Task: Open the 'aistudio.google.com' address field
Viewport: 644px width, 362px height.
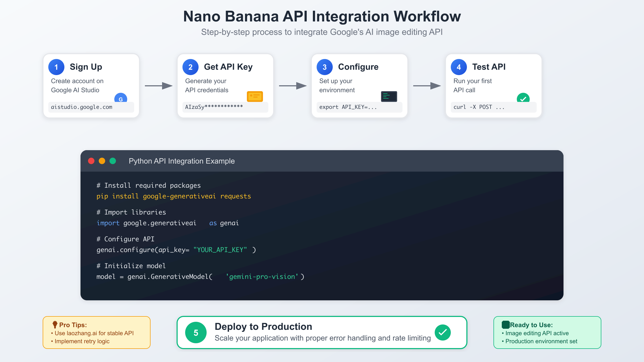Action: pyautogui.click(x=91, y=107)
